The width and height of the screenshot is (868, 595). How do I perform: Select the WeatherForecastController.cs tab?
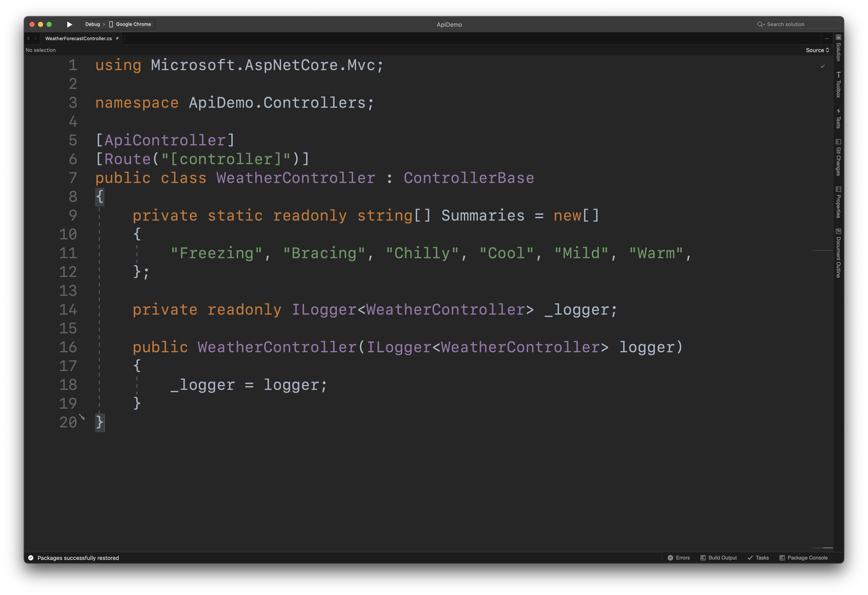[78, 38]
